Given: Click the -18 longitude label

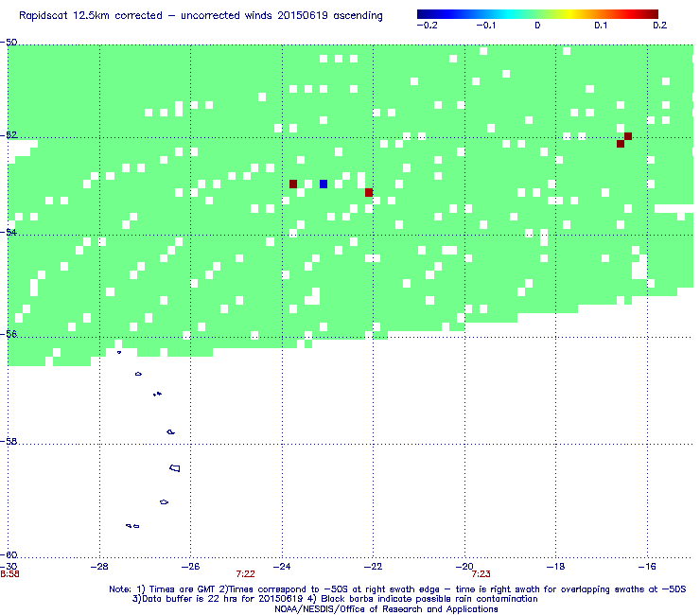Looking at the screenshot, I should click(x=556, y=567).
